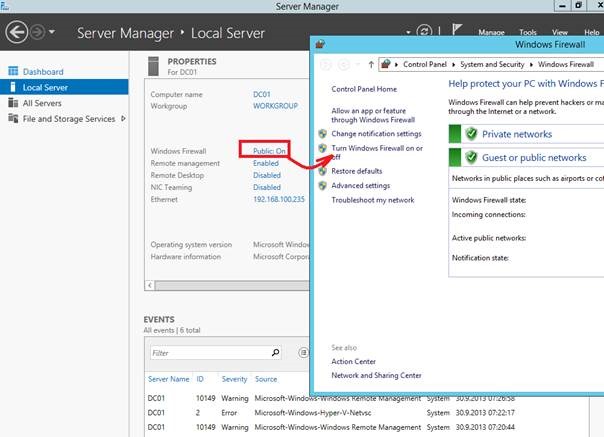Click the Dashboard icon in the sidebar
Image resolution: width=604 pixels, height=437 pixels.
click(13, 71)
